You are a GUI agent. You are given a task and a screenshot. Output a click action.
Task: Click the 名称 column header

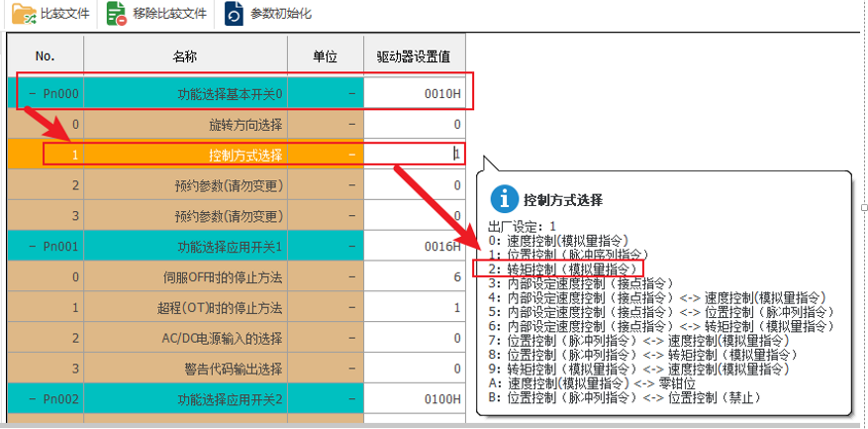185,56
